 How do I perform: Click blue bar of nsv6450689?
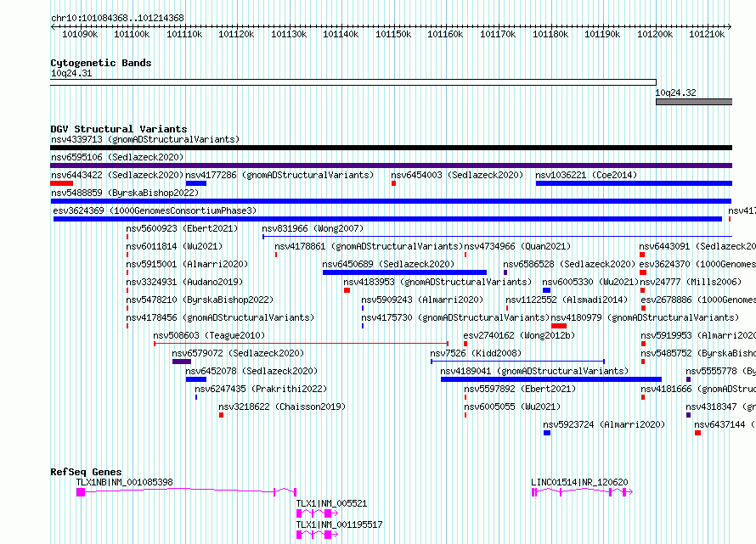click(404, 272)
